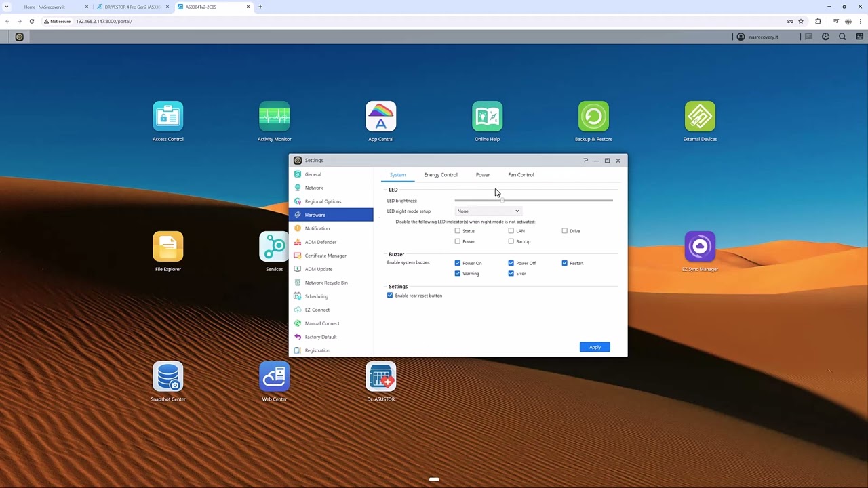Open the ADM widgets panel icon
This screenshot has height=488, width=868.
(859, 37)
